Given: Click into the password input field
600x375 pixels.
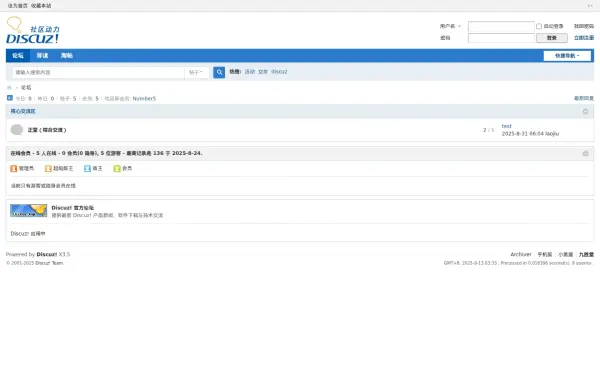Looking at the screenshot, I should pos(501,38).
